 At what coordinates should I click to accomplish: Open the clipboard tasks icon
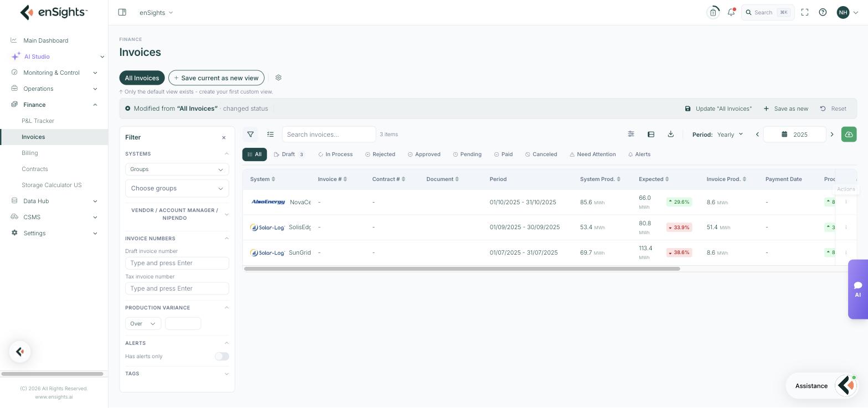click(714, 12)
